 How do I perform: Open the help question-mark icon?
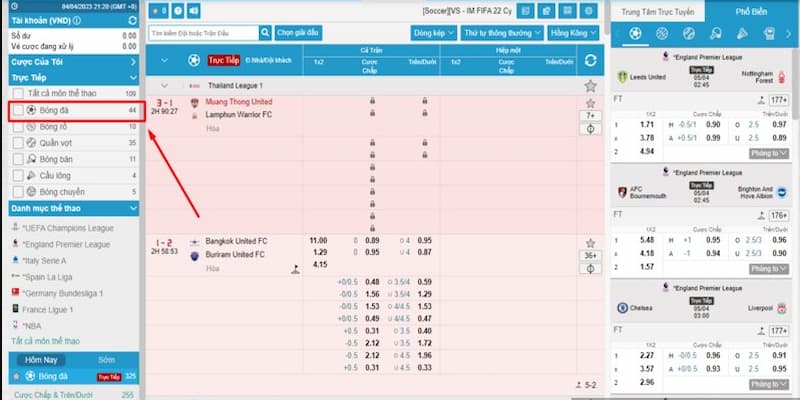coord(178,11)
